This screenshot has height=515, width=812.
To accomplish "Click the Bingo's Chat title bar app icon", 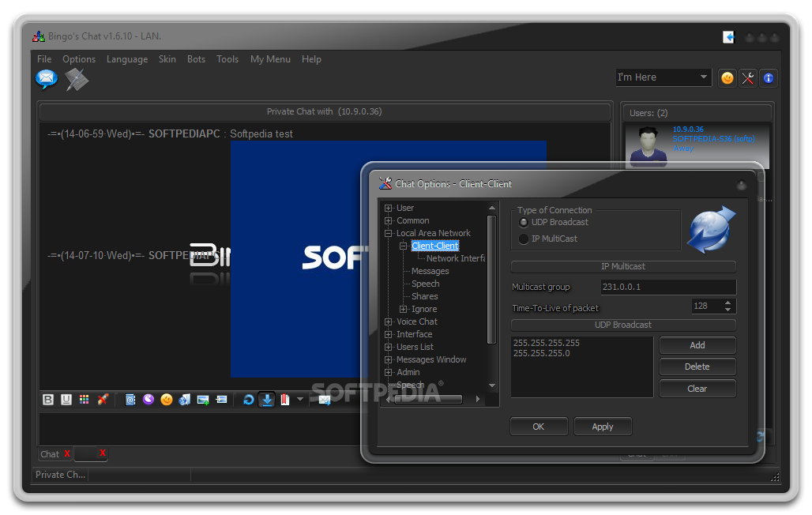I will 39,36.
